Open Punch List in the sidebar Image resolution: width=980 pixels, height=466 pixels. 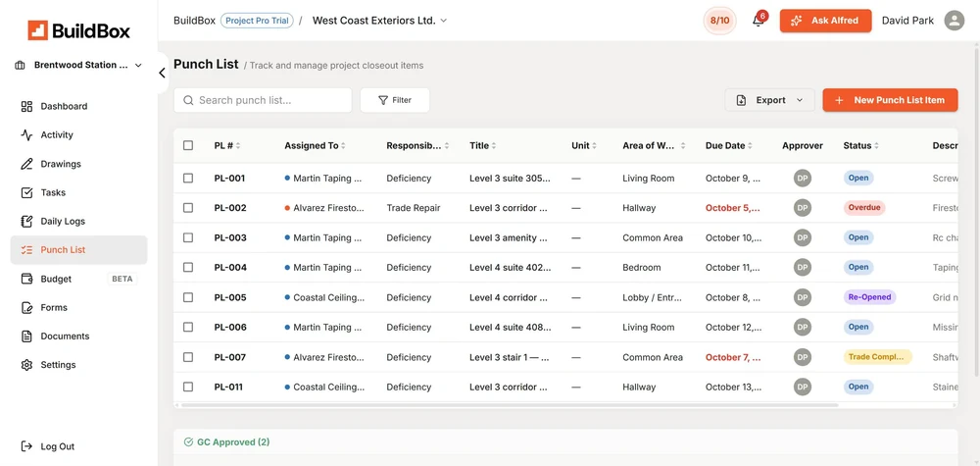(78, 250)
